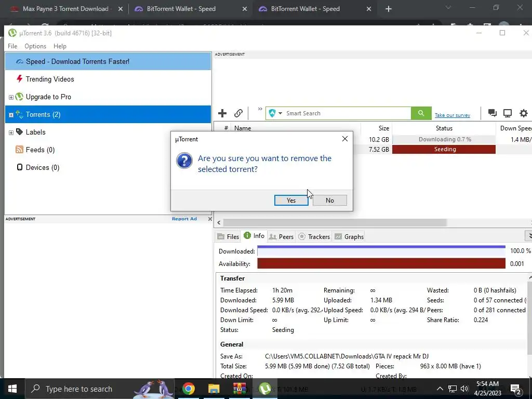532x399 pixels.
Task: Click in the Smart Search input field
Action: click(347, 113)
